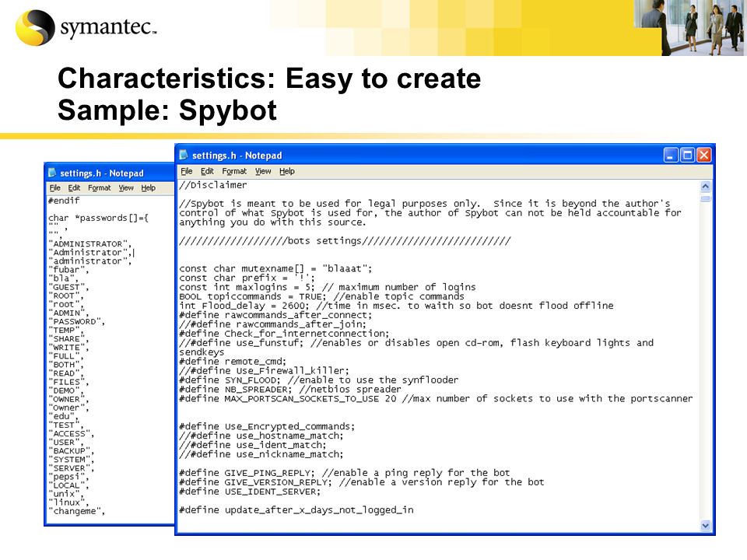Image resolution: width=747 pixels, height=560 pixels.
Task: Open Edit menu in front Notepad window
Action: click(207, 171)
